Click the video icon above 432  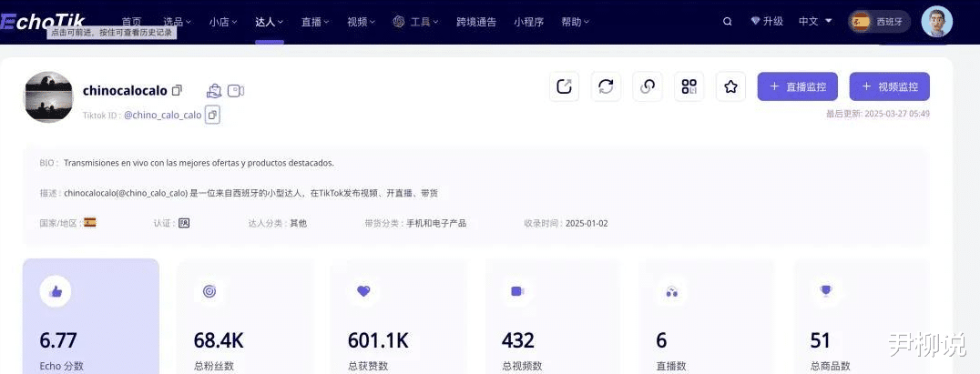point(517,291)
